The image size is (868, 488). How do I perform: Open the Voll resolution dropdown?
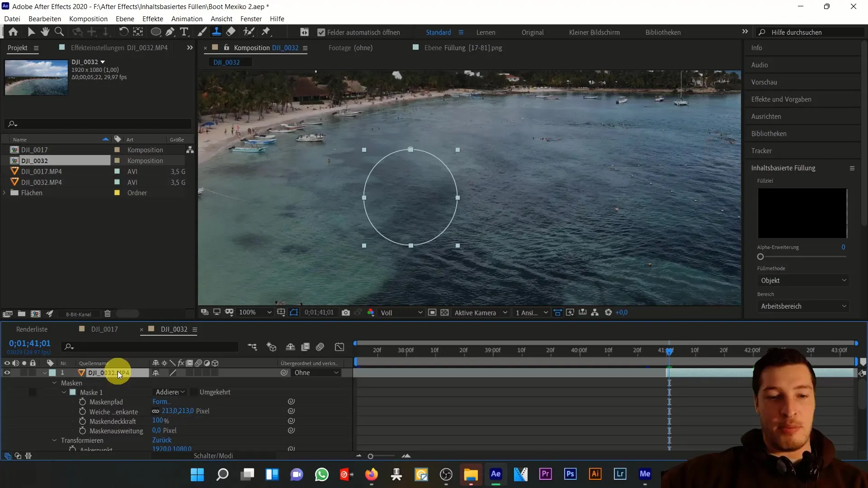(401, 313)
